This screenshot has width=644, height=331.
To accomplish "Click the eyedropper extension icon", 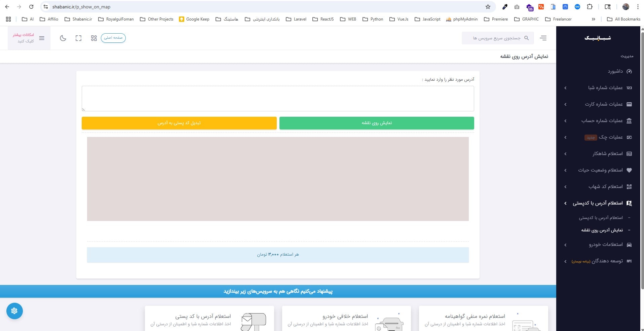I will tap(505, 7).
